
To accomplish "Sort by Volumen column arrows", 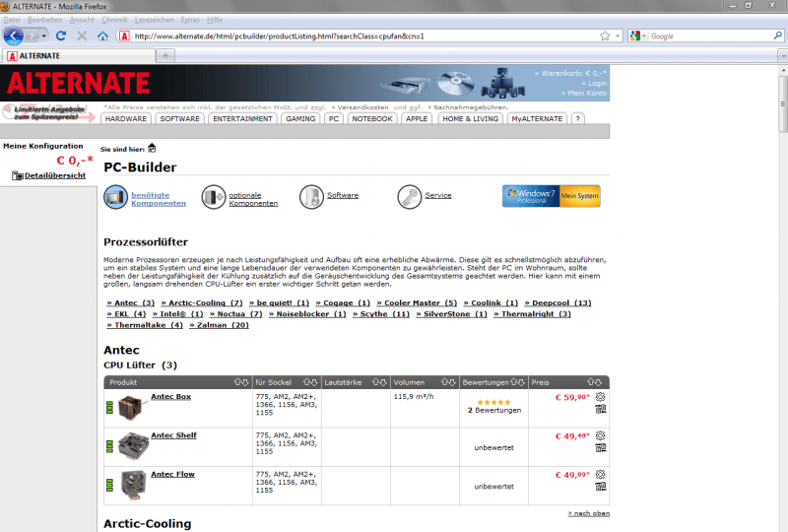I will [448, 382].
